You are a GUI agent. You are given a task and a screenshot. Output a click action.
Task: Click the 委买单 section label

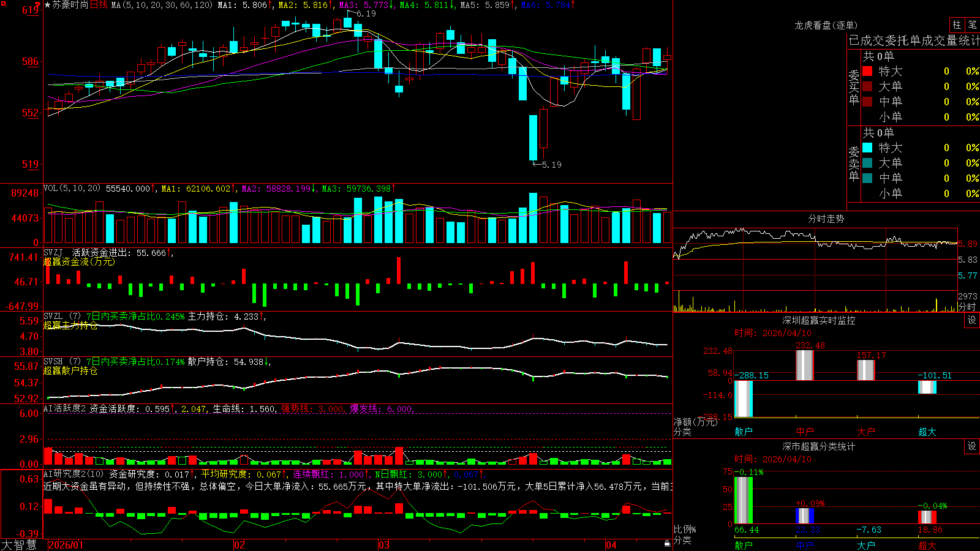coord(854,87)
